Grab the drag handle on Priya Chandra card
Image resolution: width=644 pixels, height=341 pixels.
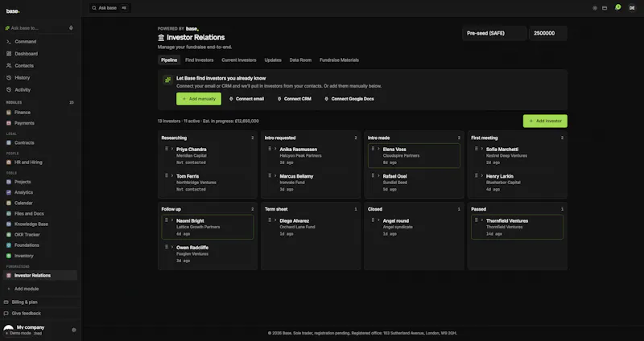point(167,149)
